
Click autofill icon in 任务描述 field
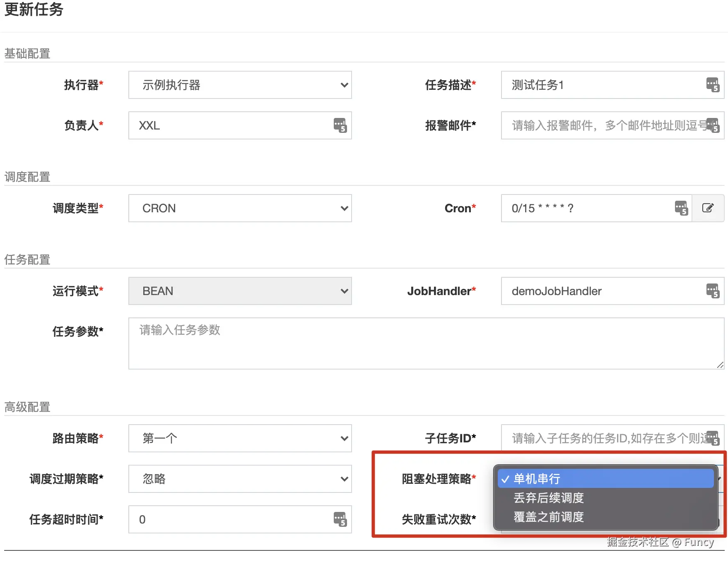point(713,85)
